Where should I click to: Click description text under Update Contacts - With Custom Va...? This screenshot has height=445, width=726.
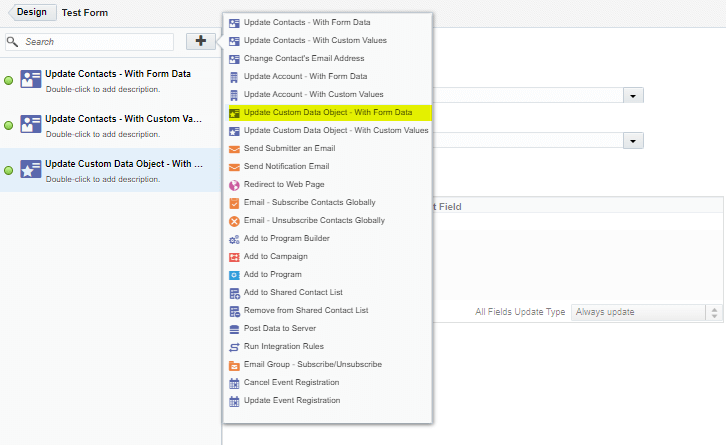(103, 134)
